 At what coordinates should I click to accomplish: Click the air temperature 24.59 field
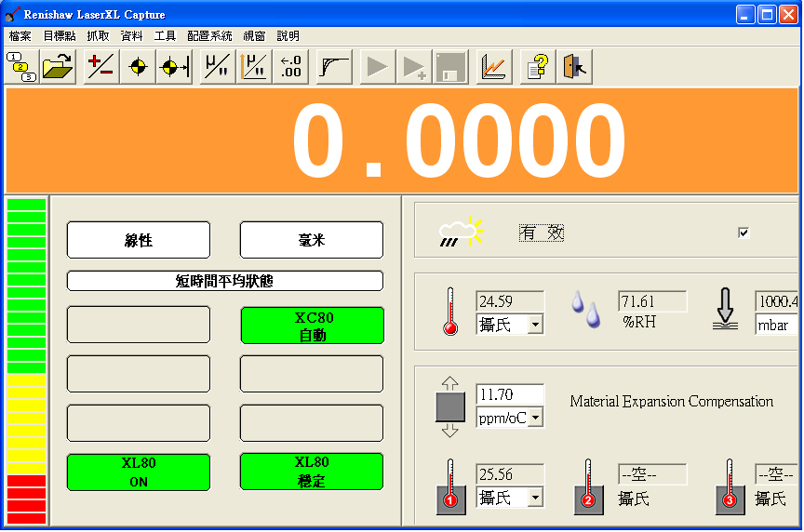click(x=510, y=301)
